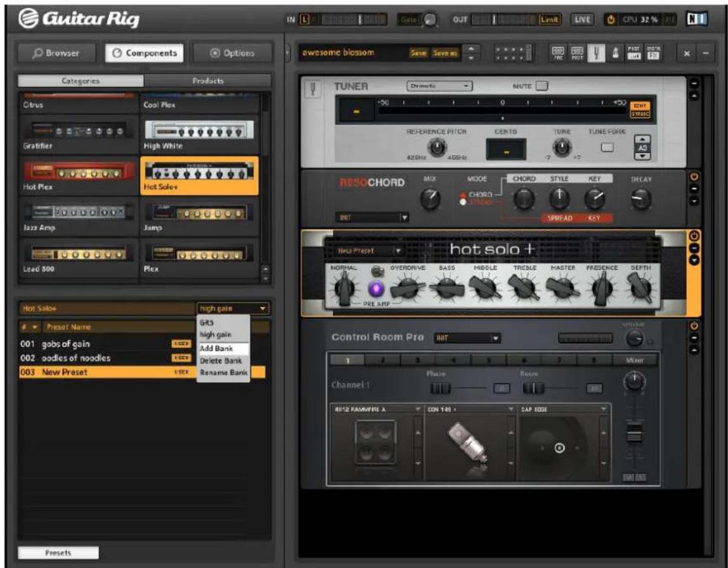Click the tuning fork icon on Tuner module
This screenshot has width=728, height=568.
point(313,88)
